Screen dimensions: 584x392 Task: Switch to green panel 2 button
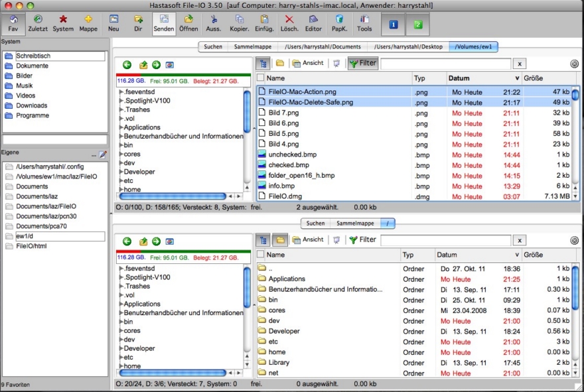[x=418, y=25]
